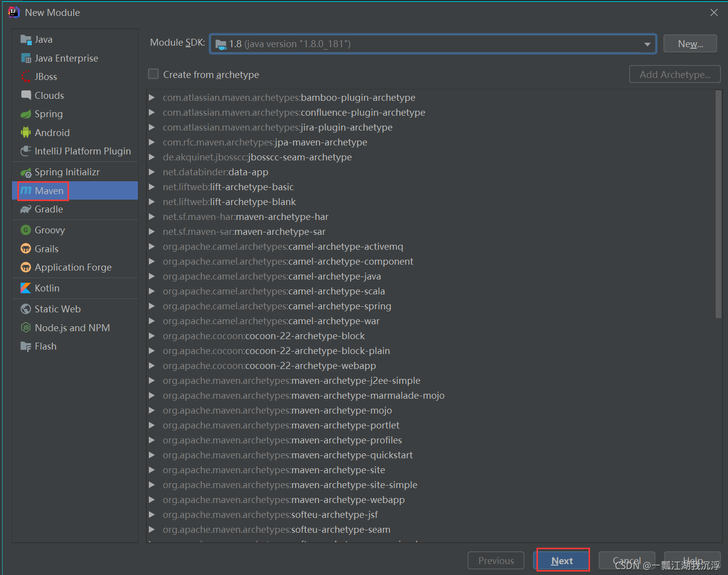Select Gradle module type
Image resolution: width=728 pixels, height=575 pixels.
(75, 209)
